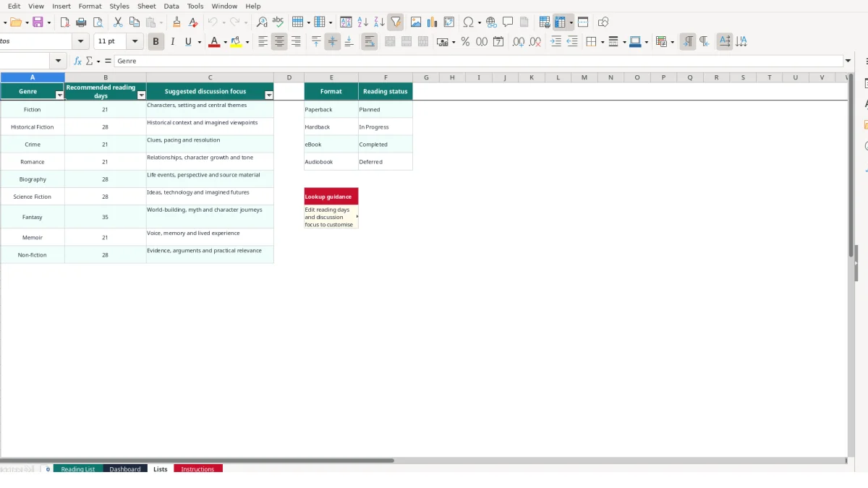Toggle Freeze Rows and Columns
868x488 pixels.
point(560,22)
